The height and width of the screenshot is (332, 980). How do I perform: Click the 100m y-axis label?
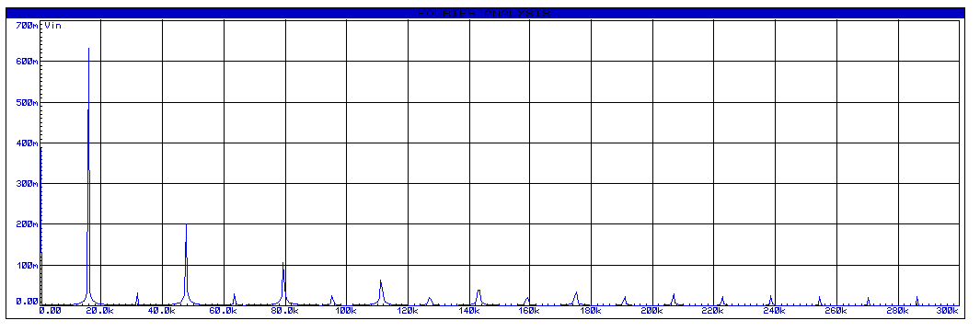27,265
